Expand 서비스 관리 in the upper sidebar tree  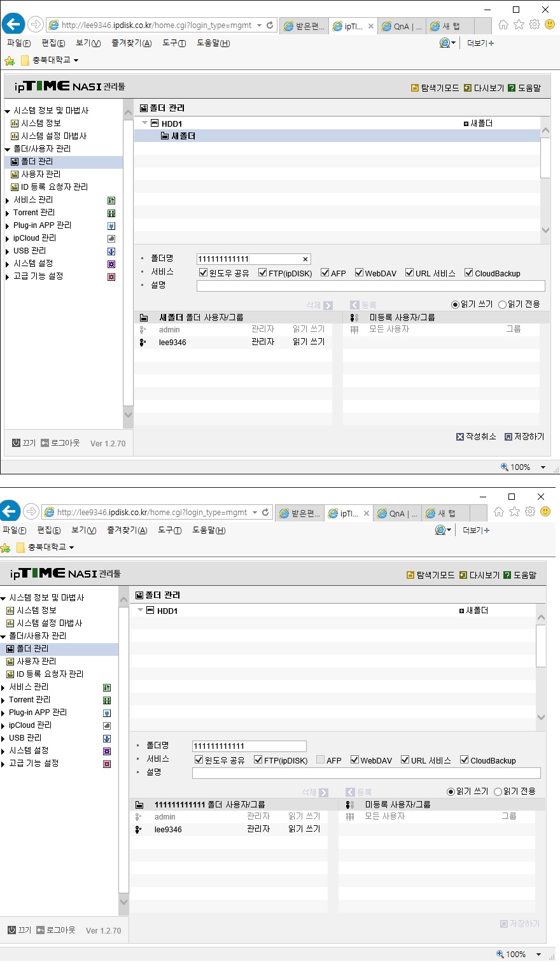[x=7, y=201]
